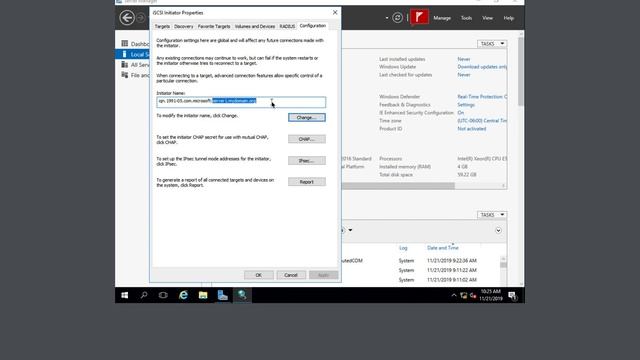Switch to Server Manager taskbar icon
This screenshot has width=640, height=360.
coord(222,295)
